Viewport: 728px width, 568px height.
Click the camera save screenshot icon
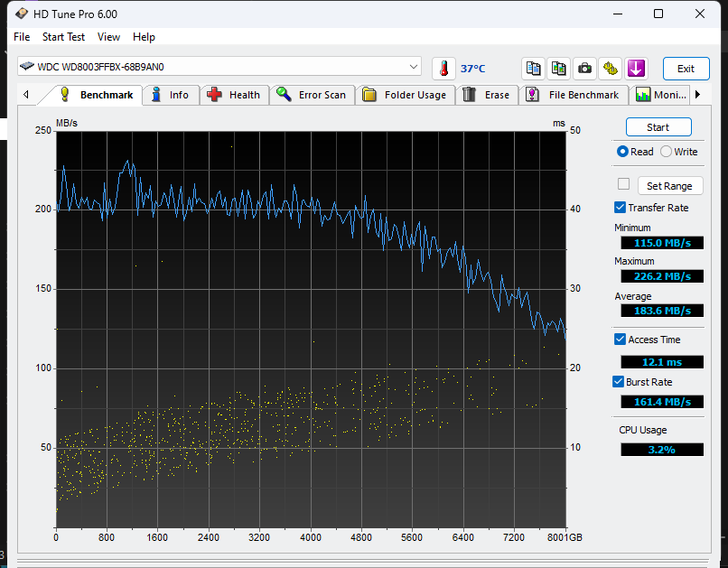[x=585, y=69]
